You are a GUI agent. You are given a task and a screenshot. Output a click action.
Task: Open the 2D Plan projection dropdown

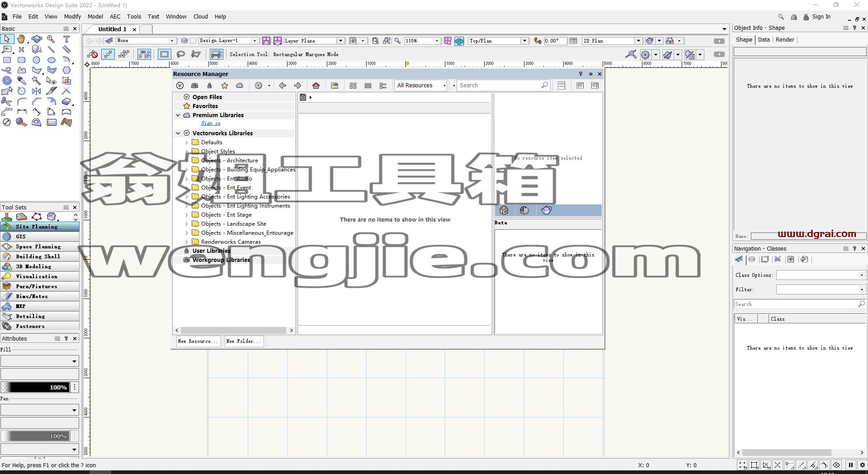tap(612, 41)
